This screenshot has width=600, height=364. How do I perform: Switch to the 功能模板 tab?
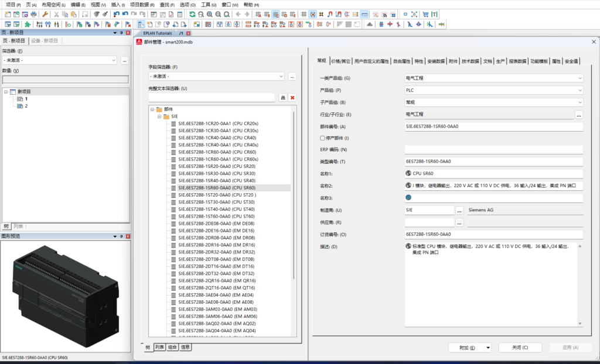(x=539, y=61)
